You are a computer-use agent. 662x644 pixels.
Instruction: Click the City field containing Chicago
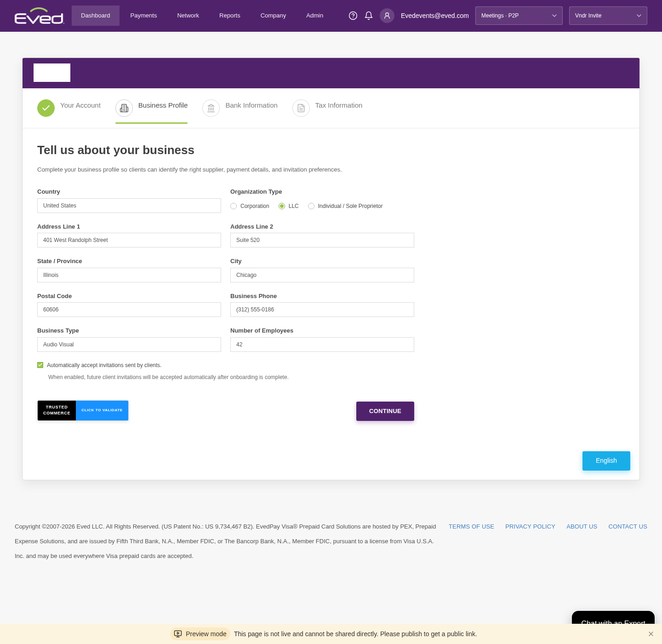(x=322, y=275)
